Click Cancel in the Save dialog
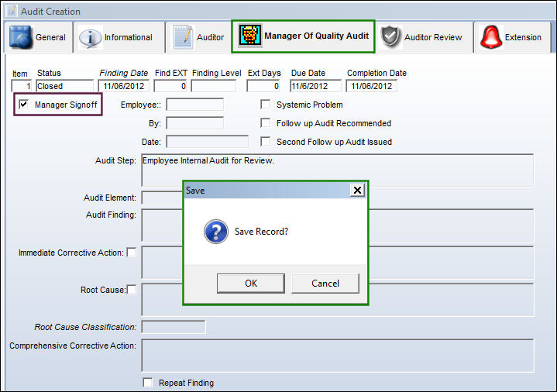The height and width of the screenshot is (392, 557). click(x=325, y=284)
